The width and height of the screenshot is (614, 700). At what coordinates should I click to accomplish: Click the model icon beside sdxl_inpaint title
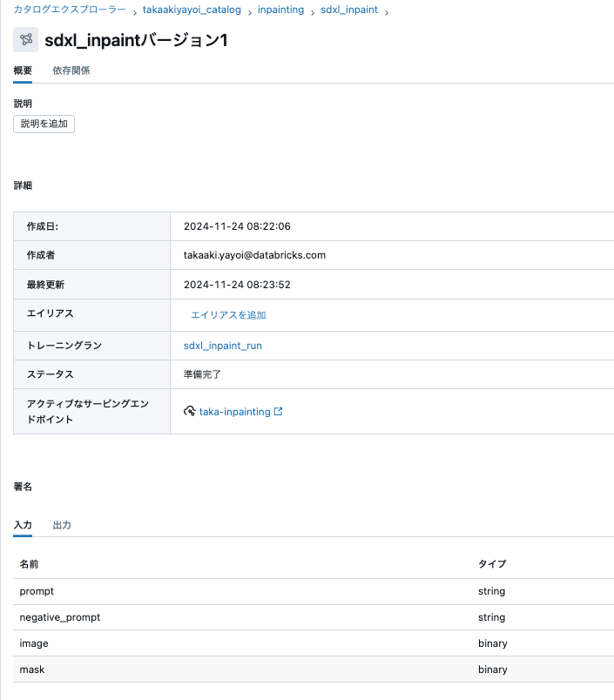coord(25,39)
